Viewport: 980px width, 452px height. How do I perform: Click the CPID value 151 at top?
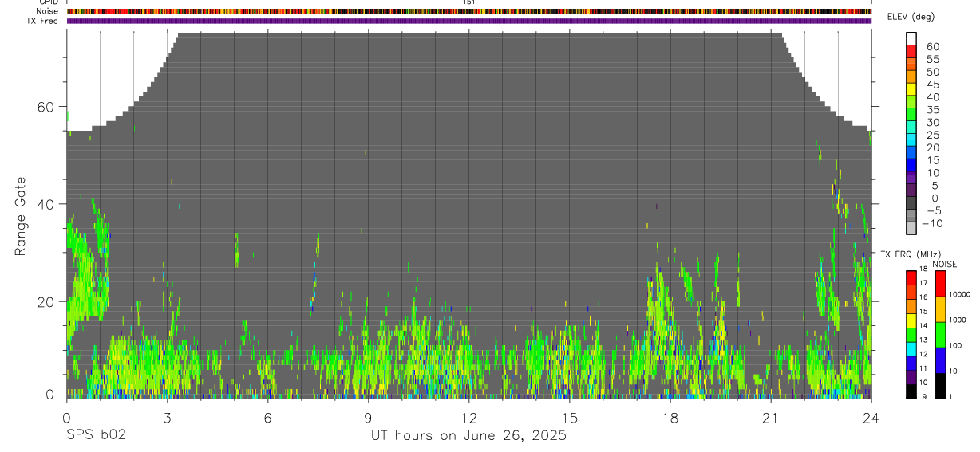(x=469, y=2)
